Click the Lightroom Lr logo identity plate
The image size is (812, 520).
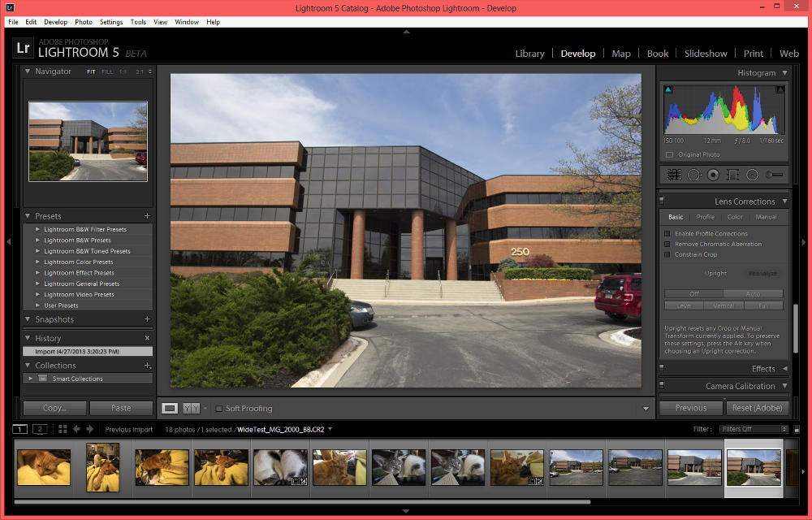23,48
